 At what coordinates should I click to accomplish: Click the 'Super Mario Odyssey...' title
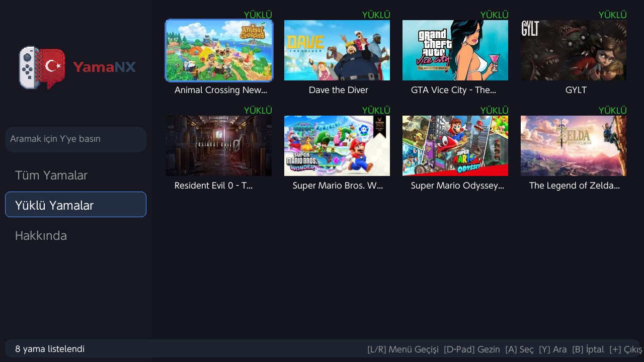(x=457, y=186)
